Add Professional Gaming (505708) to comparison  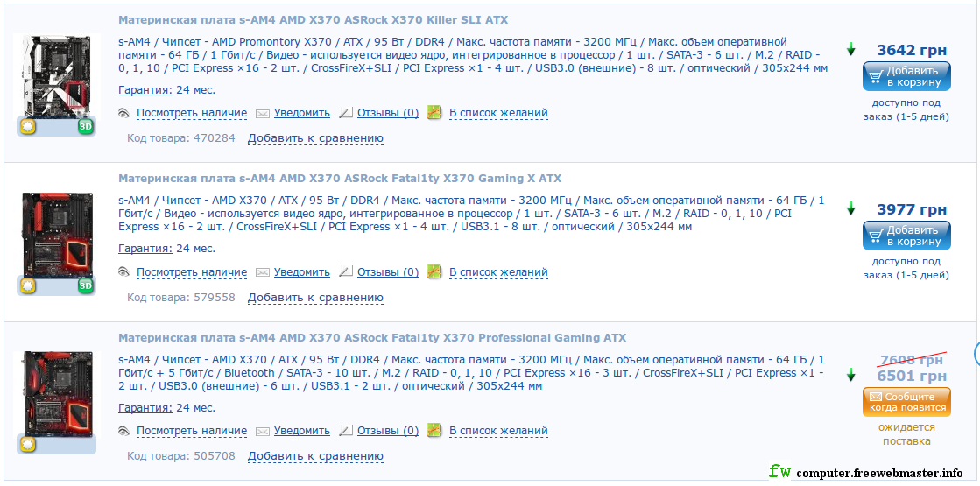click(315, 456)
